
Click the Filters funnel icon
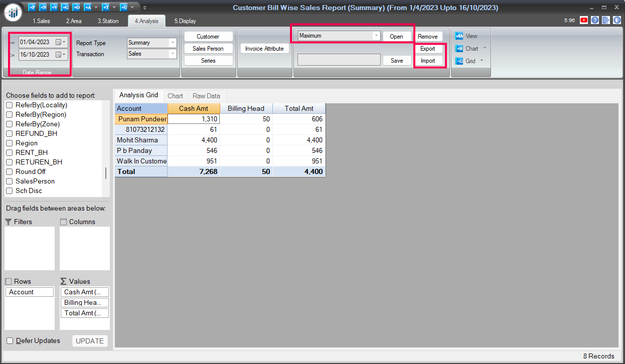8,222
